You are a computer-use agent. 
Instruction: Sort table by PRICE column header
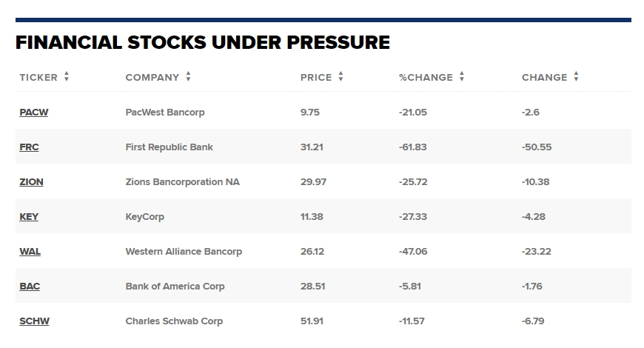pos(316,77)
